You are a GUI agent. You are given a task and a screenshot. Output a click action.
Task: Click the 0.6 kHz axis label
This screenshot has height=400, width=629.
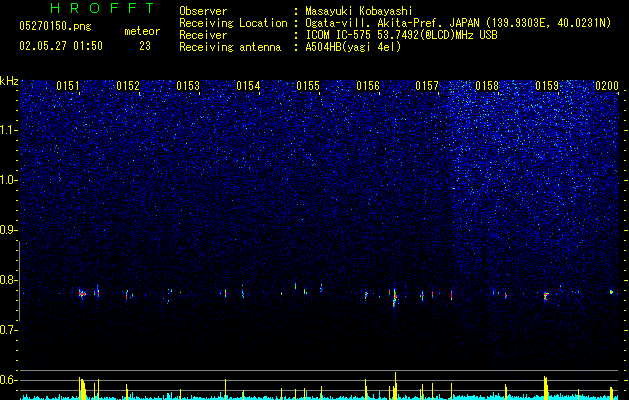click(8, 380)
